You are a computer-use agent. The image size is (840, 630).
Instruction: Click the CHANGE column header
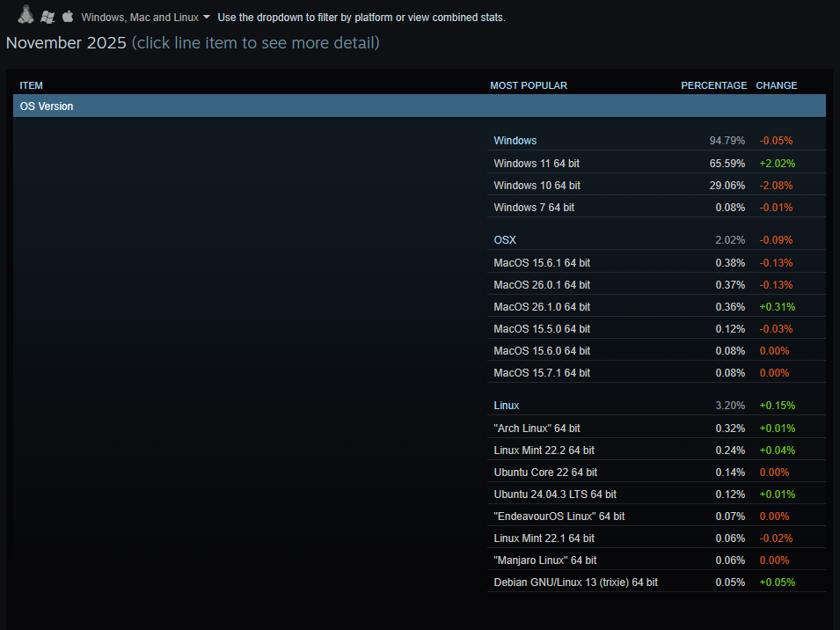[777, 85]
